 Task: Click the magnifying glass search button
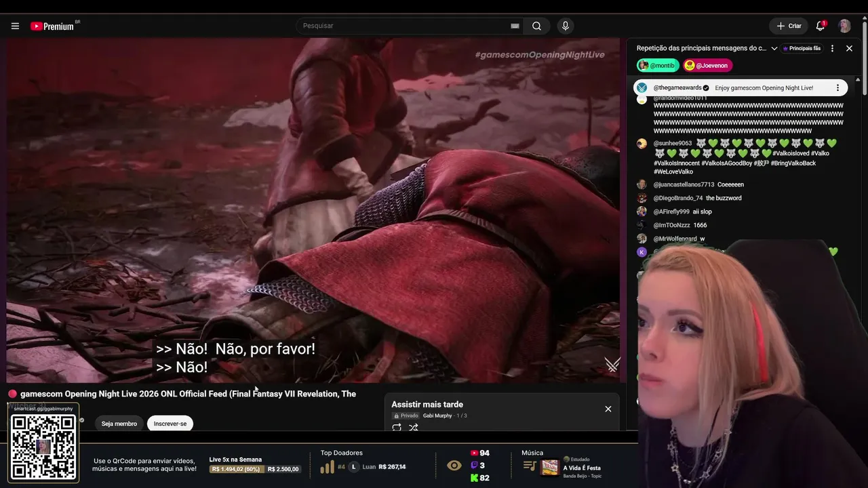point(536,26)
